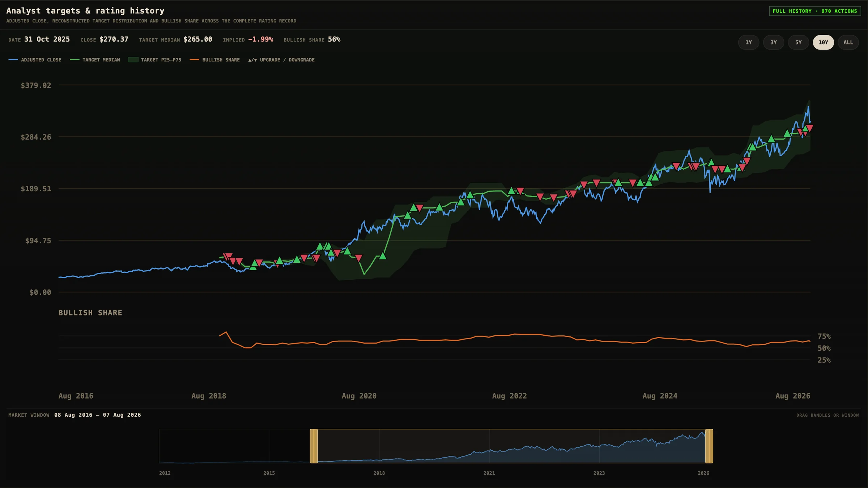Click the '31 Oct 2025' date readout
The image size is (868, 488).
coord(47,39)
